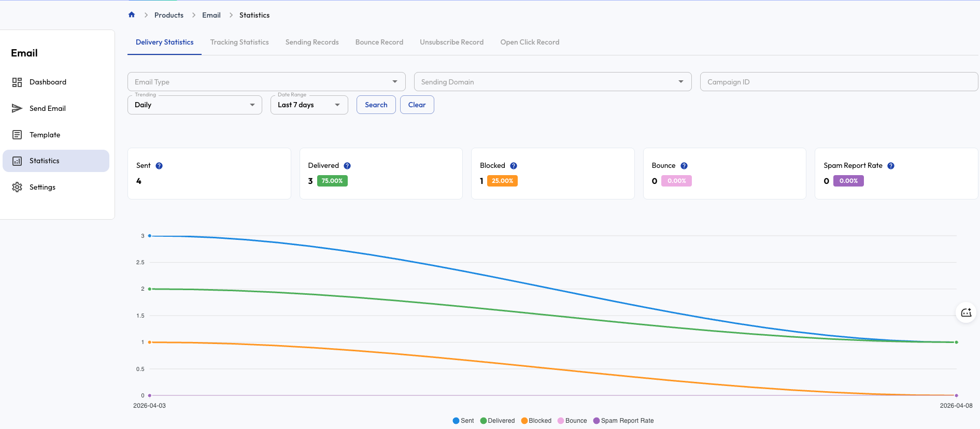Screen dimensions: 980x429
Task: Toggle the Sent series in chart legend
Action: point(463,421)
